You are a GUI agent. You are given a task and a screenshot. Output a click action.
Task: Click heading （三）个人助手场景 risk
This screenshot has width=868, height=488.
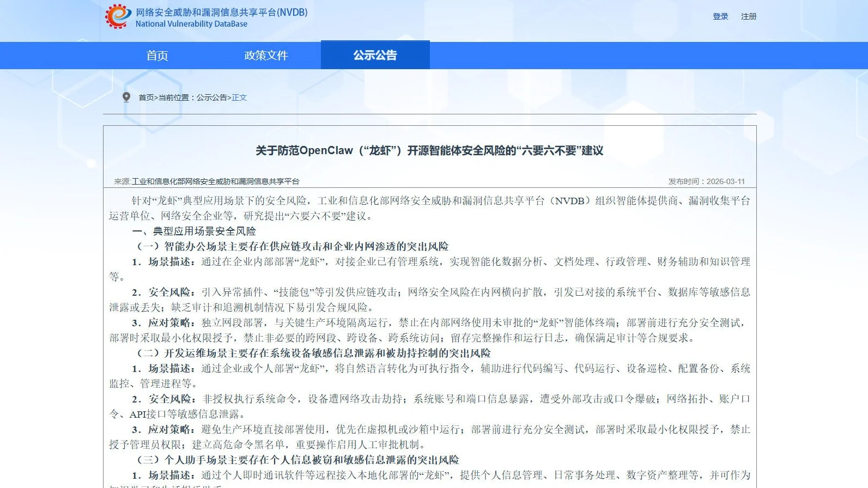(297, 460)
